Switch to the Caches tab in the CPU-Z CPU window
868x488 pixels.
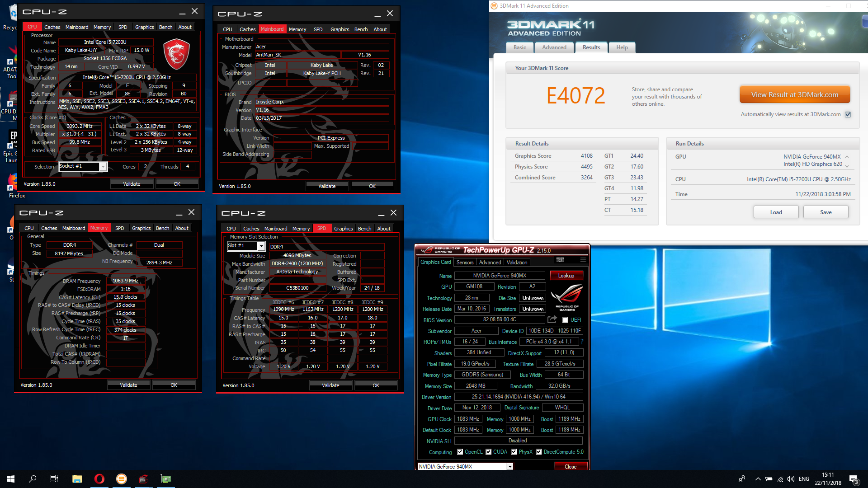tap(52, 27)
